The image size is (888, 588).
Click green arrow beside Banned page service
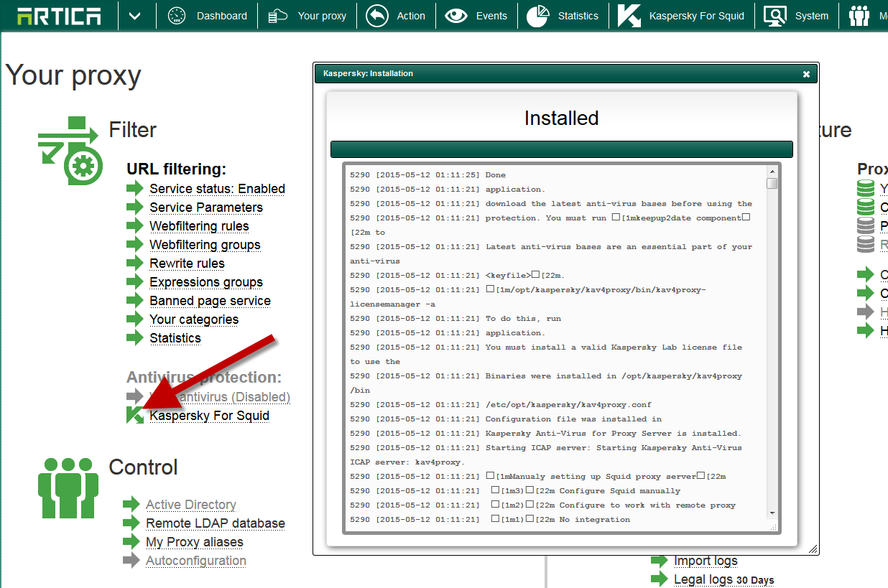135,300
